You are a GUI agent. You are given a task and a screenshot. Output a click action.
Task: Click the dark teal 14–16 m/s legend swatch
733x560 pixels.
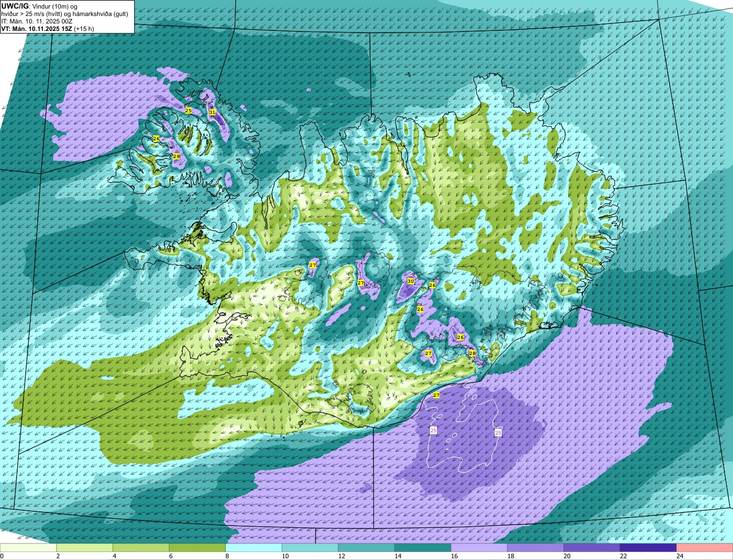tap(423, 548)
